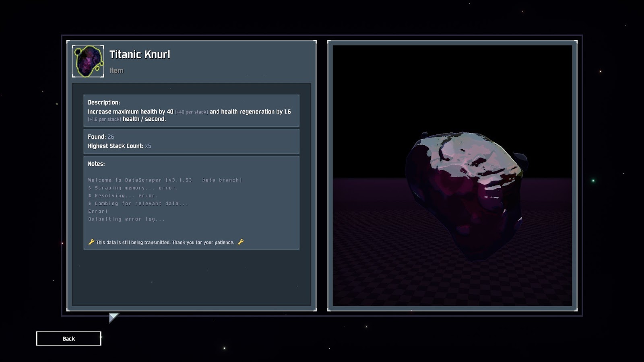The image size is (644, 362).
Task: Click the 'Scraping memory... error.' line
Action: (133, 188)
